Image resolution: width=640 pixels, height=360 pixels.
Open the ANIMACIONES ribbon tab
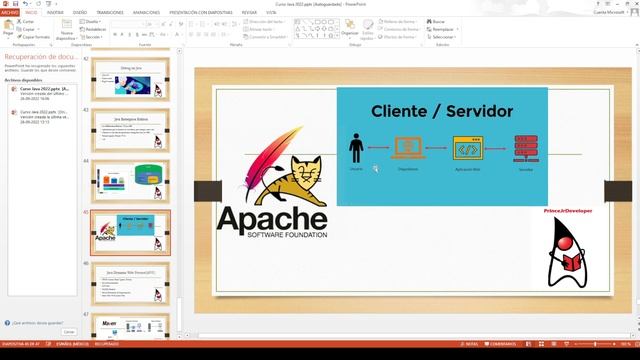coord(147,12)
